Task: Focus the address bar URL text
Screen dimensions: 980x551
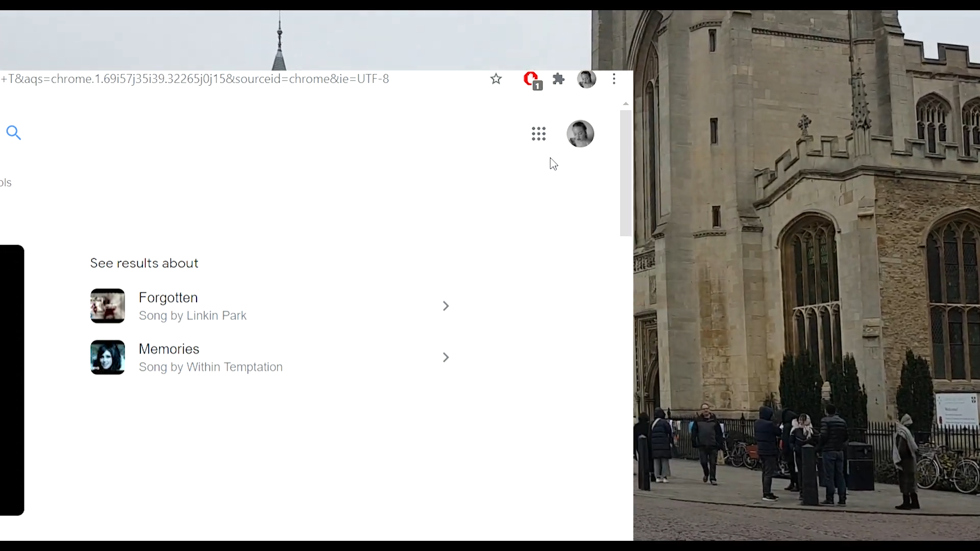Action: coord(195,79)
